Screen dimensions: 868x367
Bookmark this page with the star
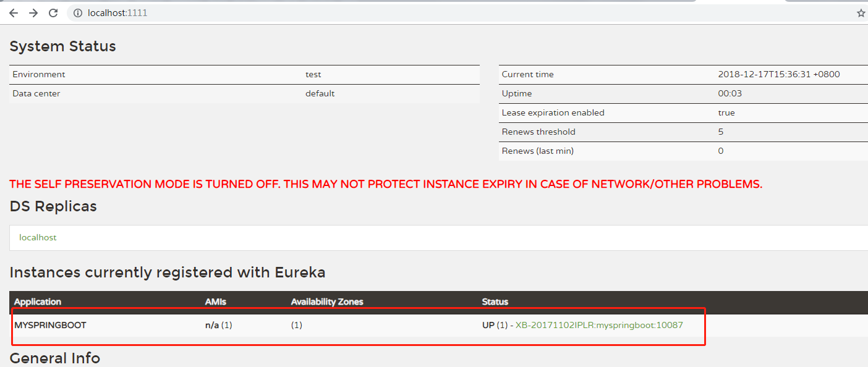point(861,13)
